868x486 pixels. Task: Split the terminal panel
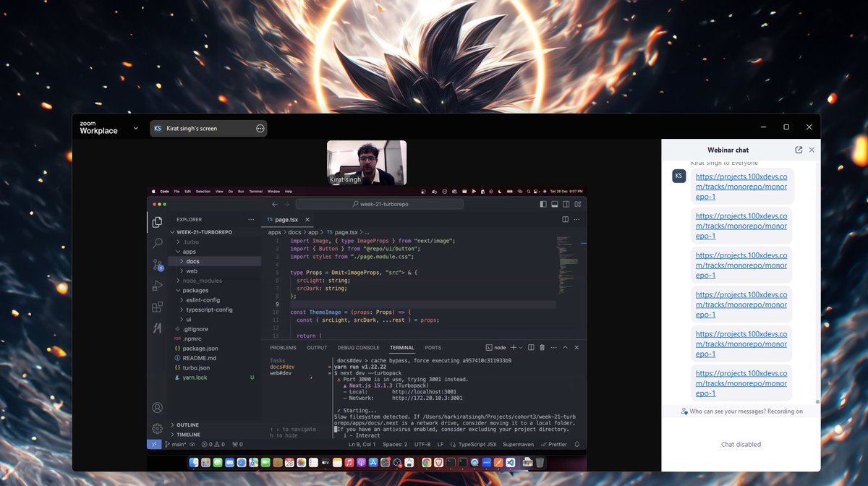531,347
